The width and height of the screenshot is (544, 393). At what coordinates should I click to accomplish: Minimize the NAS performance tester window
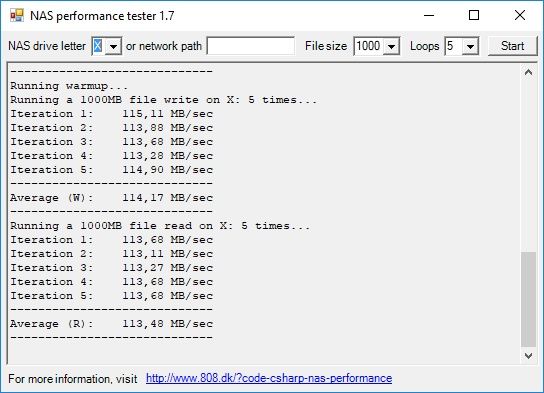pos(429,15)
